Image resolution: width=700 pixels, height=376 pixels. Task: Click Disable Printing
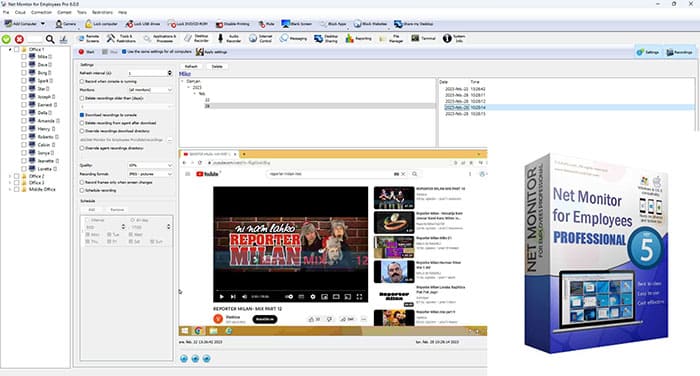[x=232, y=24]
